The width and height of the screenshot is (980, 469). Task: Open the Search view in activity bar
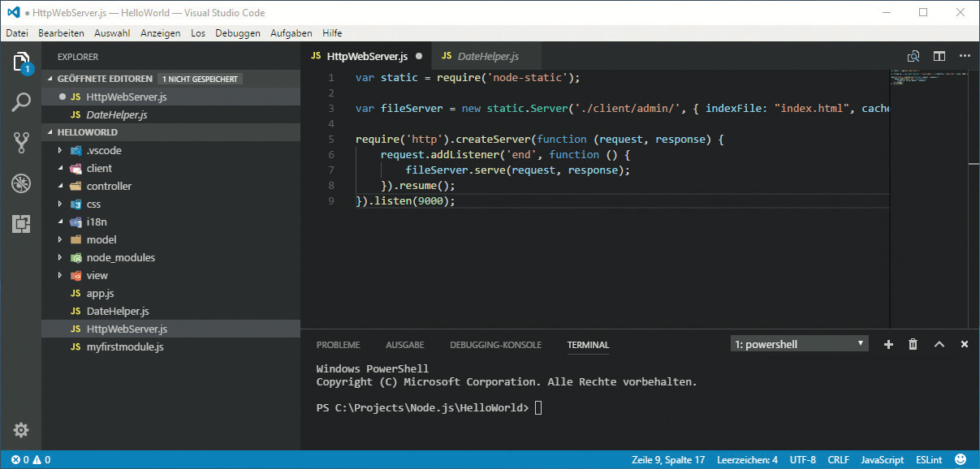tap(21, 102)
